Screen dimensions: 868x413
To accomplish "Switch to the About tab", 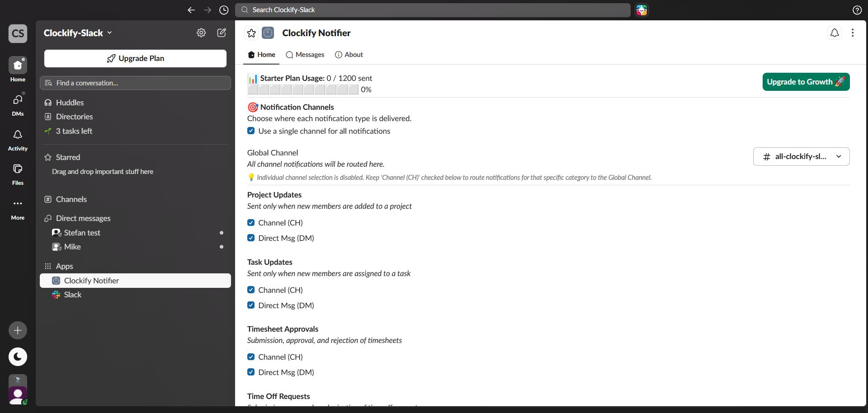I will coord(349,55).
